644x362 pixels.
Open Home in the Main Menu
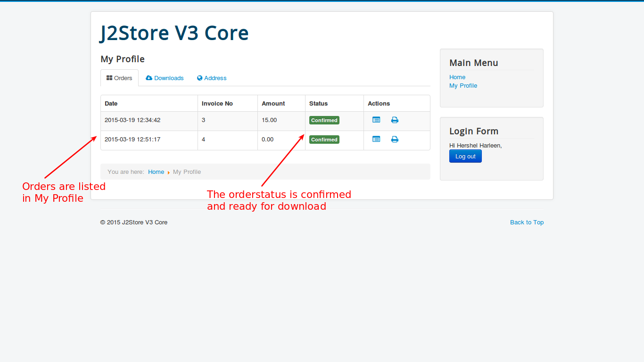(457, 77)
